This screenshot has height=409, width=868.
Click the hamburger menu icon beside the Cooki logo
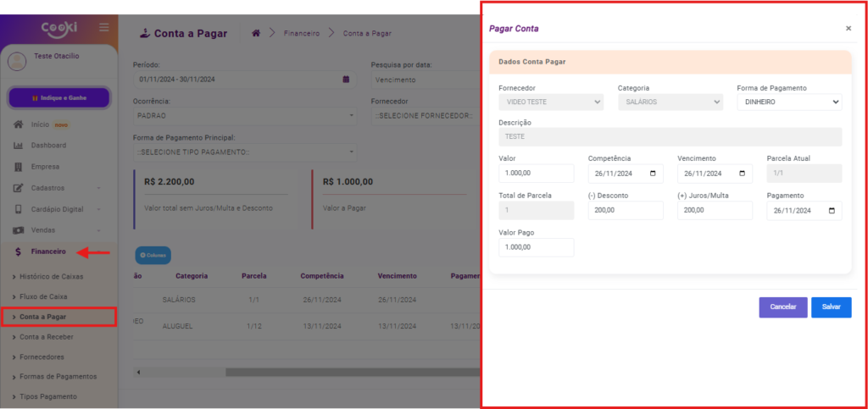click(x=103, y=28)
